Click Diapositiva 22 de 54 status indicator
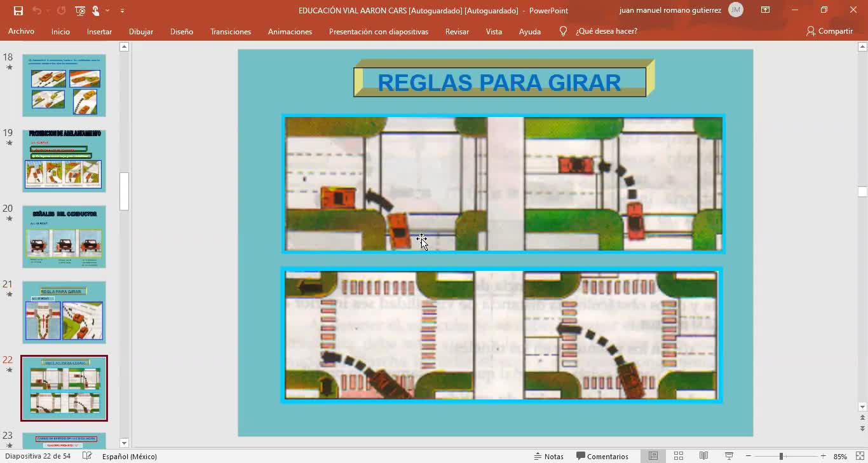868x463 pixels. tap(37, 456)
